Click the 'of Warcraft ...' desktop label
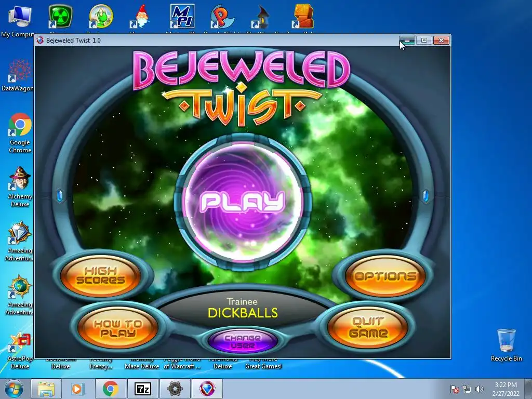The height and width of the screenshot is (399, 532). coord(182,366)
